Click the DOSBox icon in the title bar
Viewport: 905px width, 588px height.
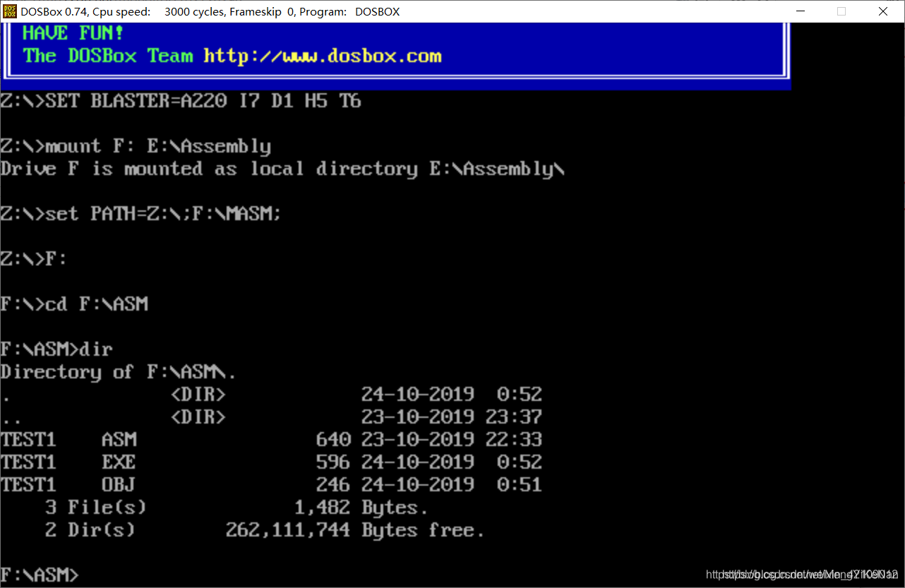click(x=10, y=11)
